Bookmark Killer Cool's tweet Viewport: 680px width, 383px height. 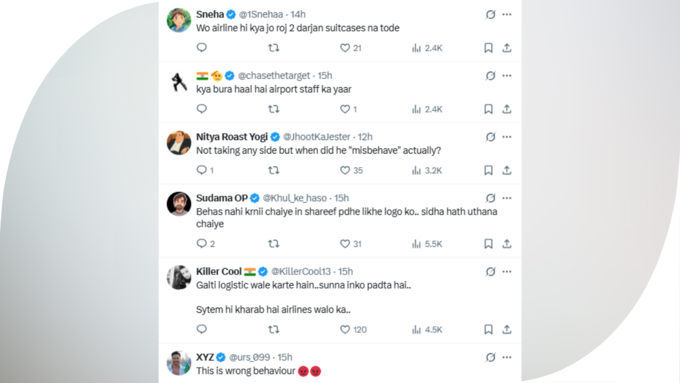(x=488, y=330)
